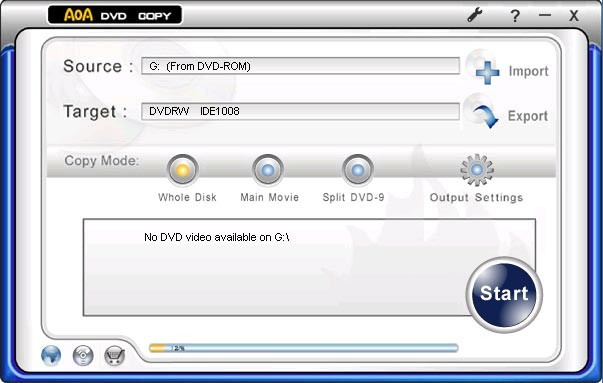This screenshot has height=383, width=603.
Task: Click 'No DVD video available' message
Action: pos(217,237)
